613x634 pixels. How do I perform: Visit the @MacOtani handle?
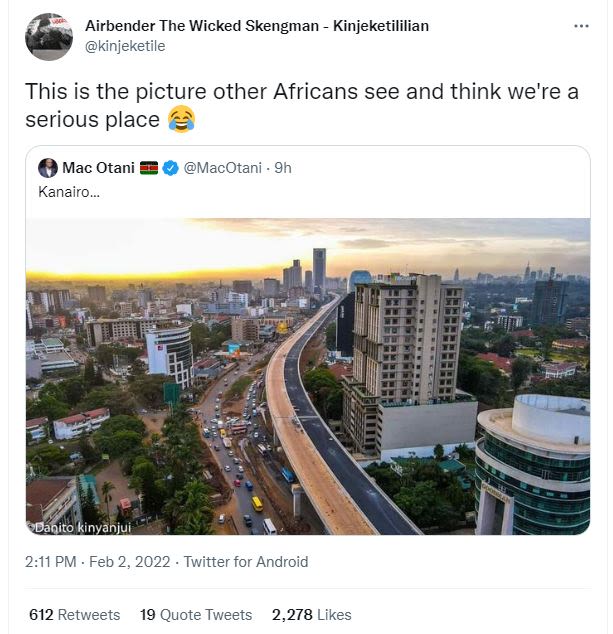pyautogui.click(x=223, y=168)
